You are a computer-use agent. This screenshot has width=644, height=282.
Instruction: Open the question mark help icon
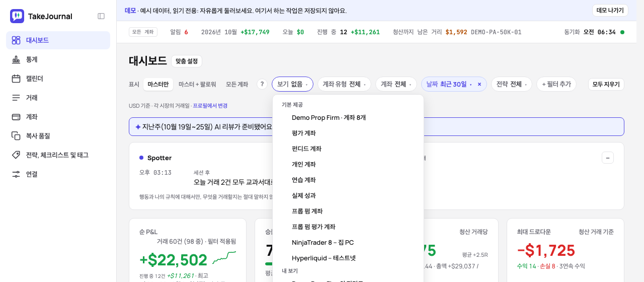[262, 84]
